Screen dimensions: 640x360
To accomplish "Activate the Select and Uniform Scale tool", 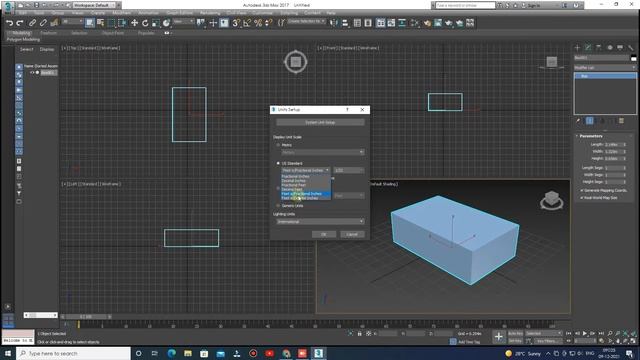I will pos(156,23).
